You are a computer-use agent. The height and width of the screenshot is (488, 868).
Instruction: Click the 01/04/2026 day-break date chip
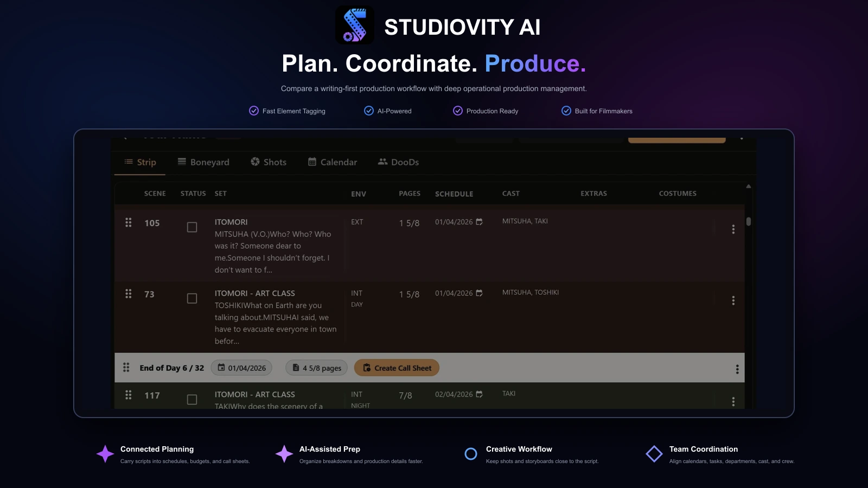241,368
